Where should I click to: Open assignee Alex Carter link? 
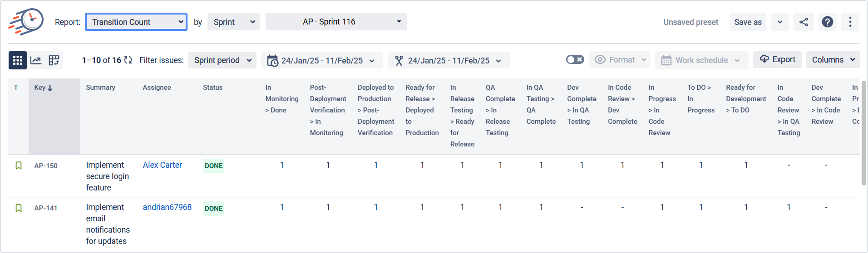coord(162,165)
